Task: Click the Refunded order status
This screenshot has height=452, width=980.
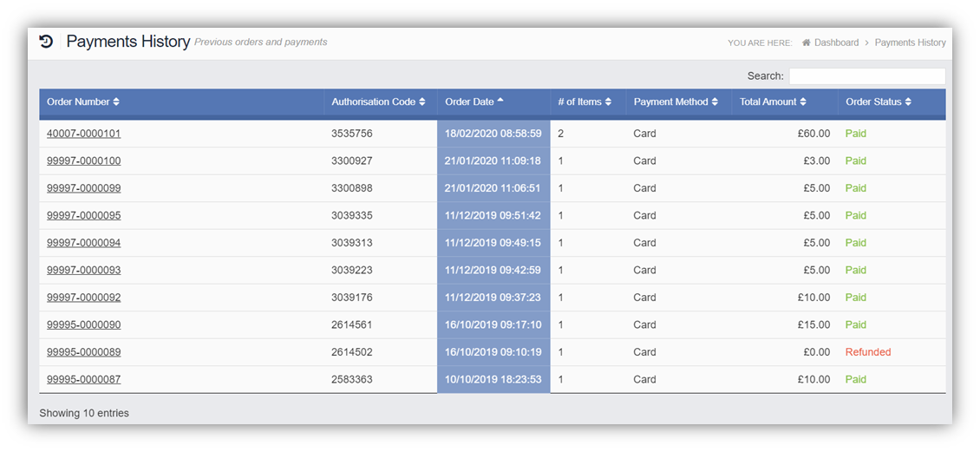Action: click(x=868, y=352)
